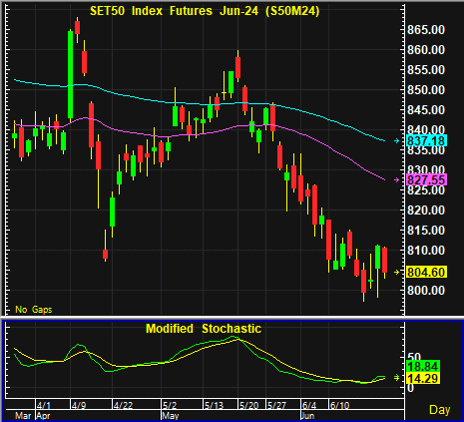The image size is (464, 422).
Task: Select the 6/4 date marker on time axis
Action: [309, 405]
